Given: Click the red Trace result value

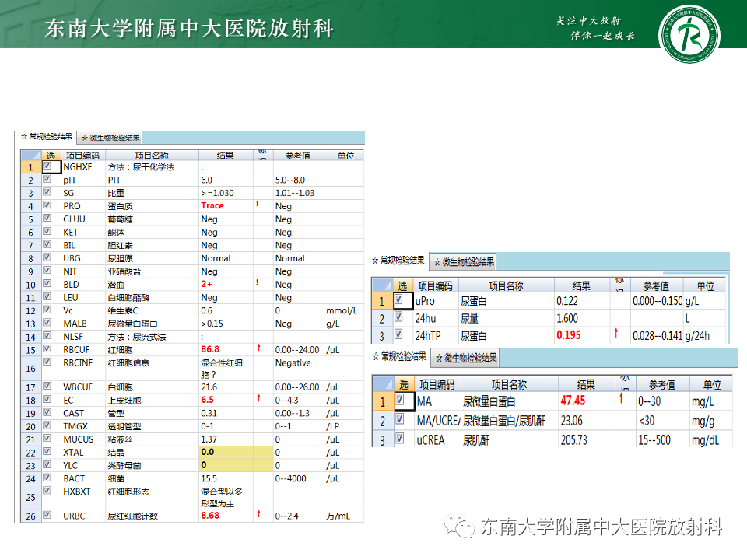Looking at the screenshot, I should click(x=212, y=205).
